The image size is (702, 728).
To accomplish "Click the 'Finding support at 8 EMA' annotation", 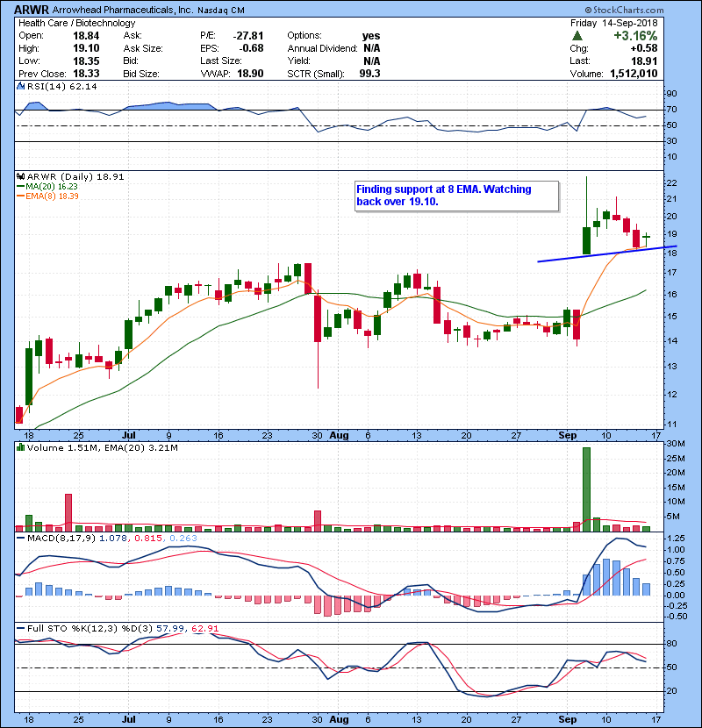I will click(x=456, y=196).
